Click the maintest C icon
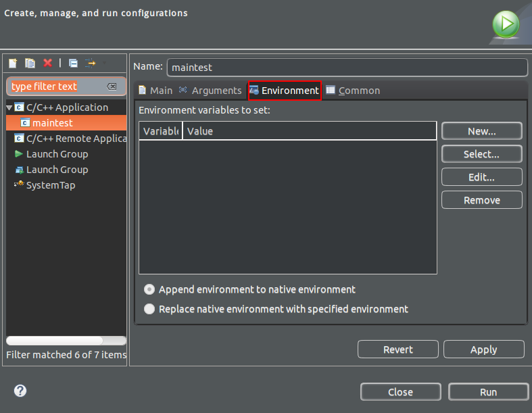This screenshot has height=413, width=532. pos(25,122)
